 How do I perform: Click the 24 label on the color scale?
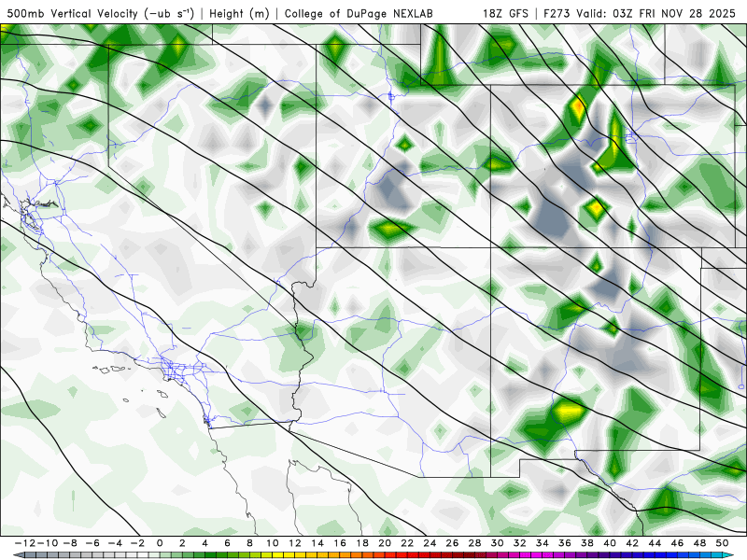pos(430,543)
